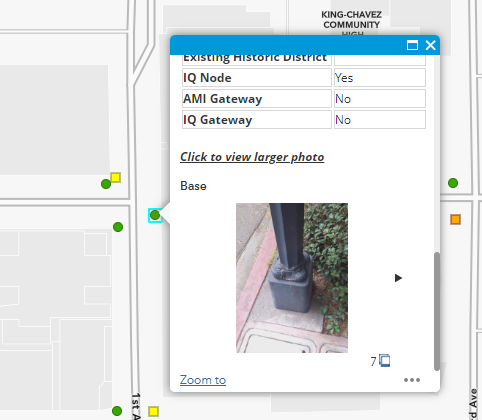
Task: Click the King-Chavez Community High map label
Action: click(x=351, y=24)
